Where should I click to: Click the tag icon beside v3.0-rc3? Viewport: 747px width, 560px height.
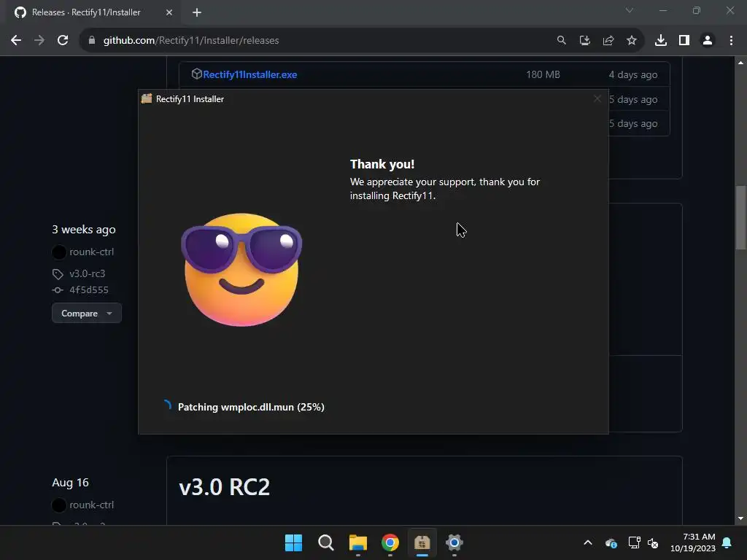(x=58, y=274)
